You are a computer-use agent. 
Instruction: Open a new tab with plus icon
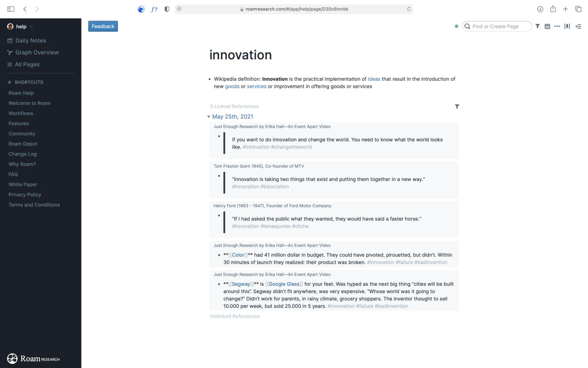[x=565, y=9]
